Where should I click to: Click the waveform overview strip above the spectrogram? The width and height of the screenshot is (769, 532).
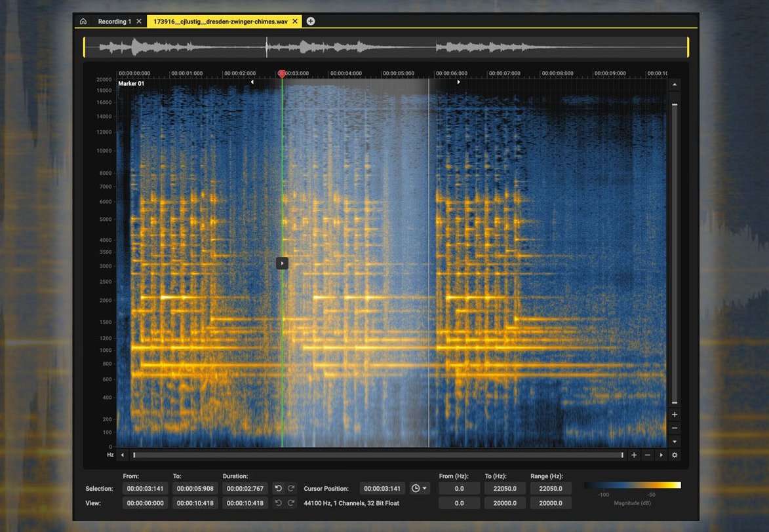[386, 47]
